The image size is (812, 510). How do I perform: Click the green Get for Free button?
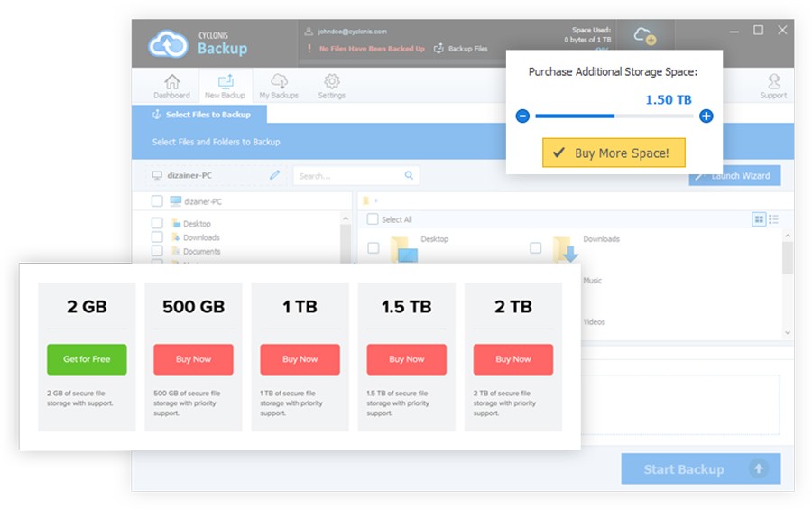pos(87,359)
